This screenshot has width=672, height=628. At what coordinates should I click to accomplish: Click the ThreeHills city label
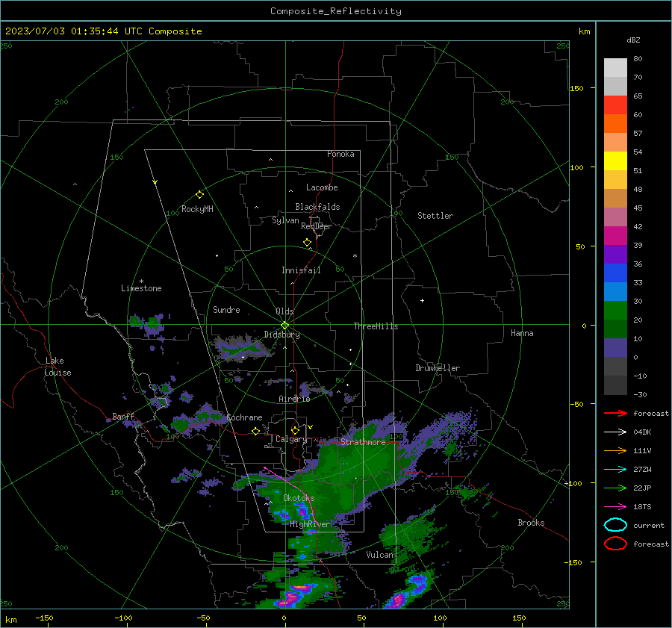click(376, 326)
